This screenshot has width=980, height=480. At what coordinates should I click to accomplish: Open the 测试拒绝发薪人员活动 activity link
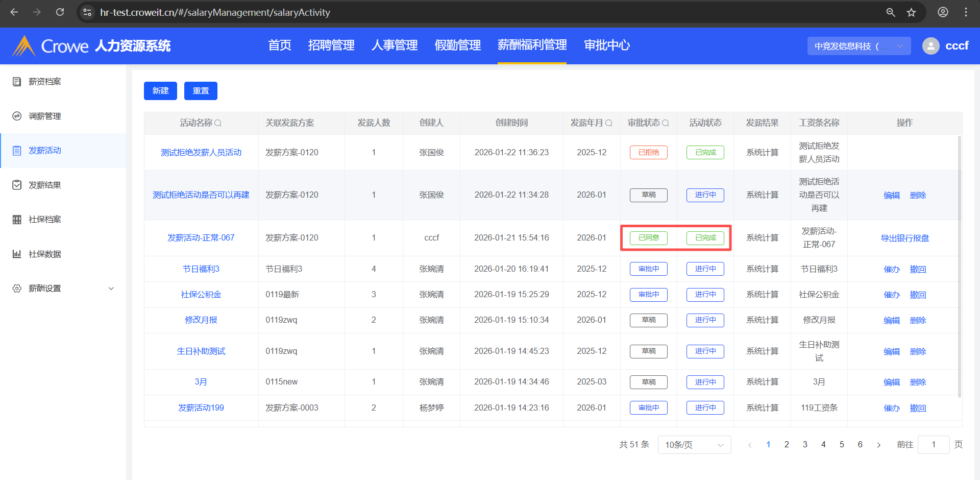[x=201, y=153]
